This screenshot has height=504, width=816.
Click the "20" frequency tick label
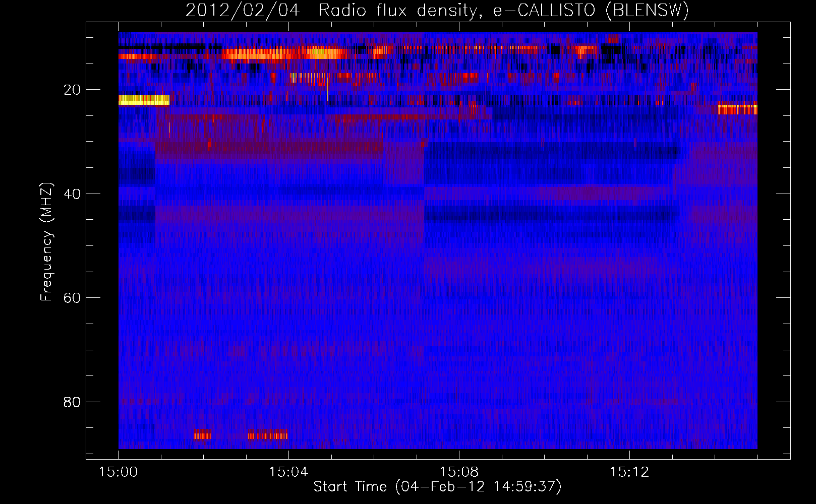coord(72,90)
